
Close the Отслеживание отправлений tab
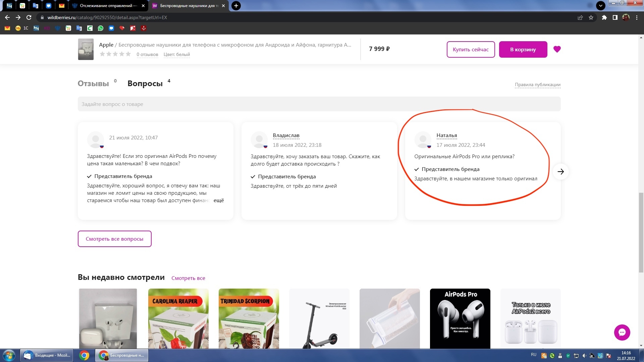[143, 6]
